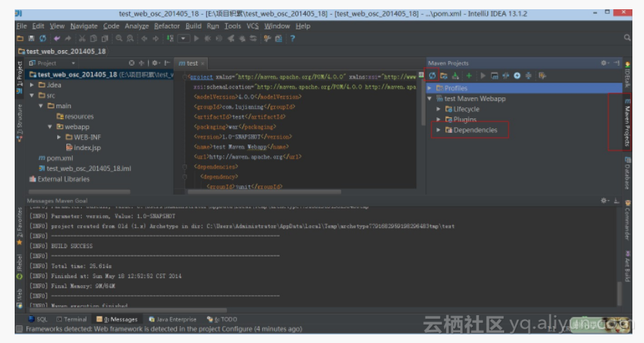
Task: Click Replace icon in main toolbar
Action: (x=130, y=39)
